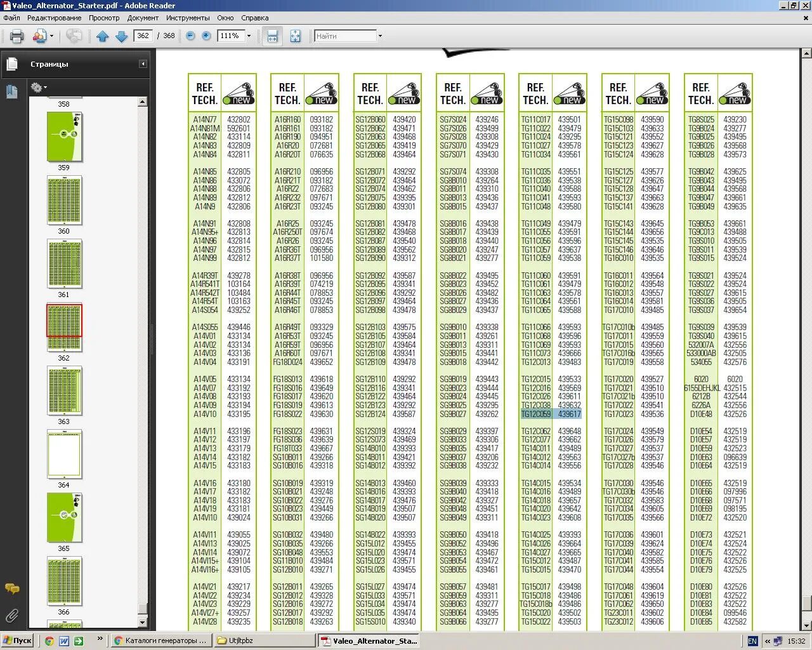812x650 pixels.
Task: Collapse the Страницы navigation panel
Action: (x=143, y=64)
